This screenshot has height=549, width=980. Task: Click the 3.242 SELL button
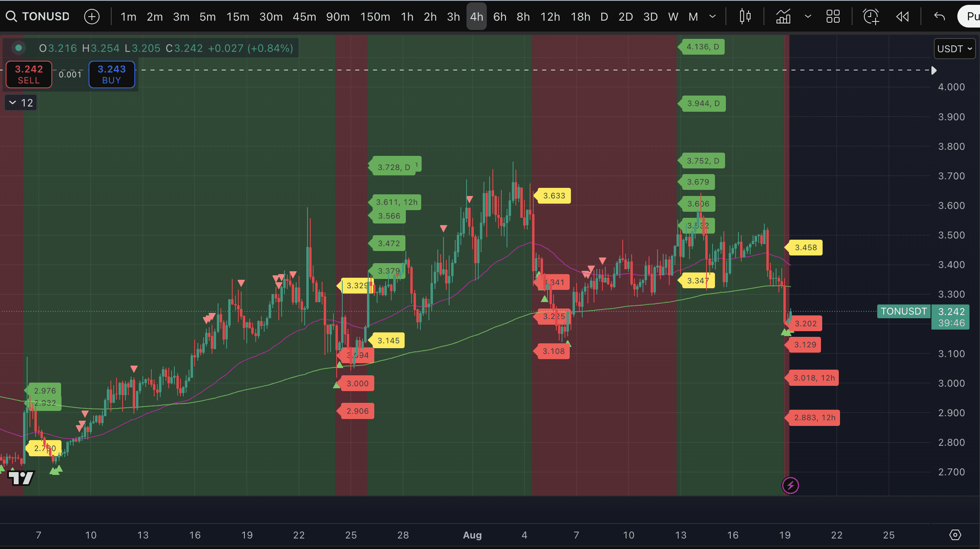(29, 74)
